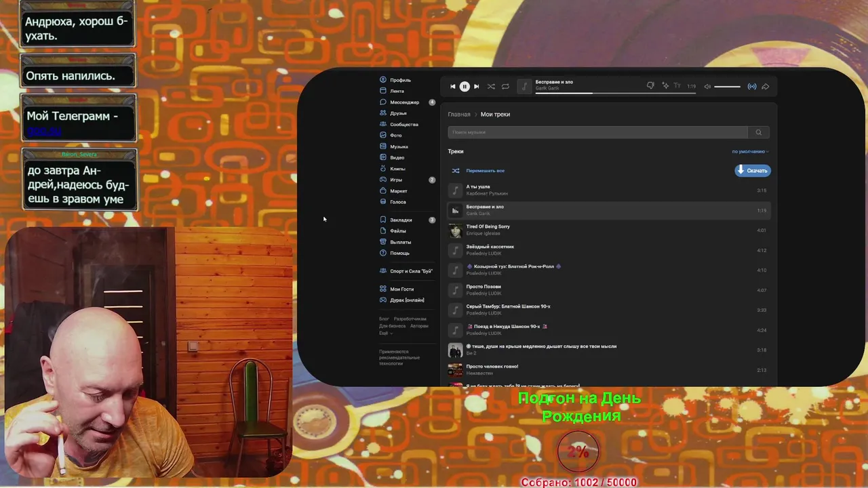This screenshot has height=488, width=868.
Task: Open the Фото section icon
Action: pos(383,136)
